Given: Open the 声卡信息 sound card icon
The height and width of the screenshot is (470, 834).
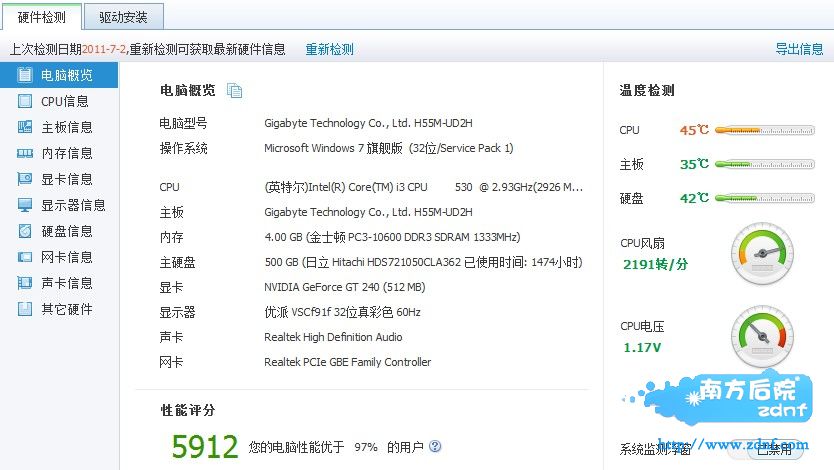Looking at the screenshot, I should 24,283.
